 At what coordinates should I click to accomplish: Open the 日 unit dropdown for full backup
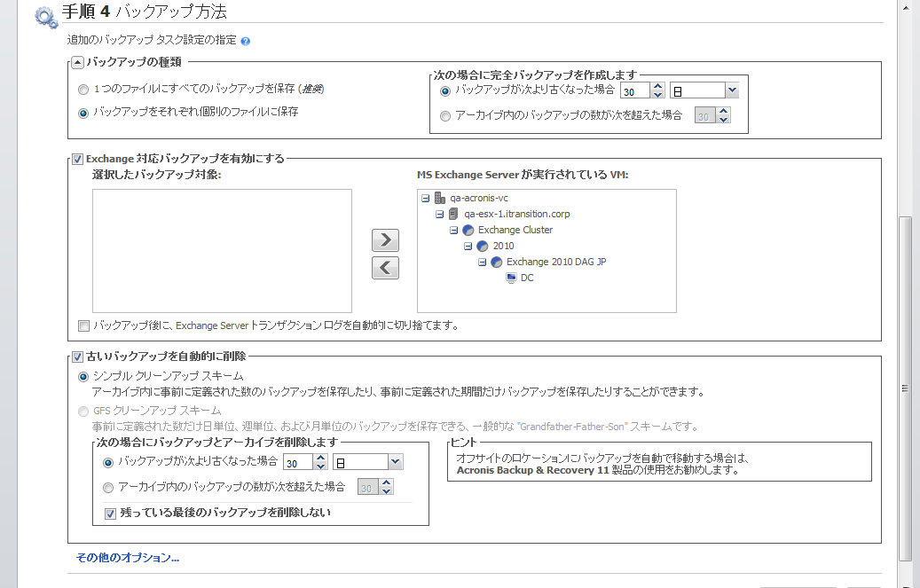click(732, 90)
